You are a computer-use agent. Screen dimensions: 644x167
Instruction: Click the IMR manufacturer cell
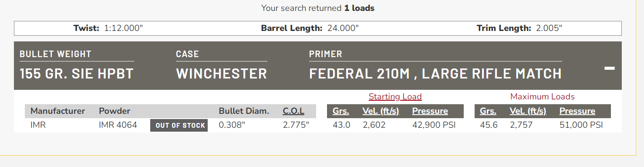(38, 125)
